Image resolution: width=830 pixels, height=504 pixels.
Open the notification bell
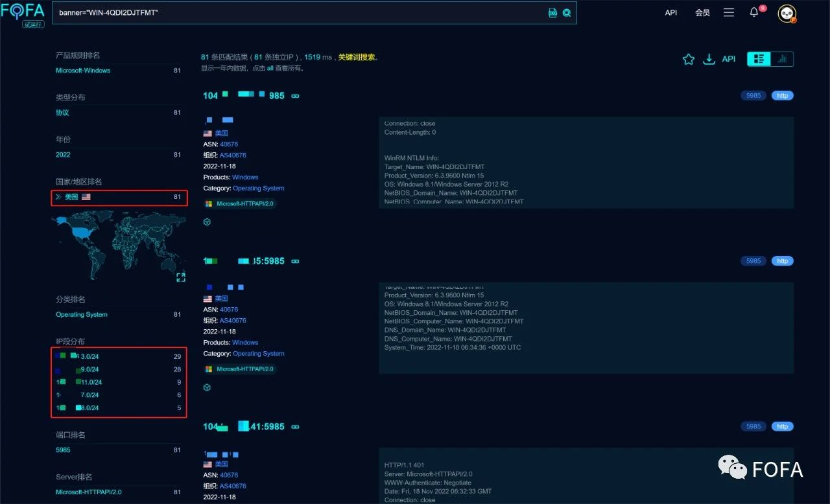754,12
